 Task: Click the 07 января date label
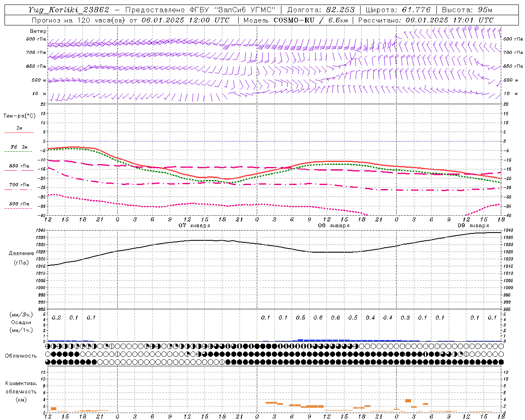(x=194, y=226)
